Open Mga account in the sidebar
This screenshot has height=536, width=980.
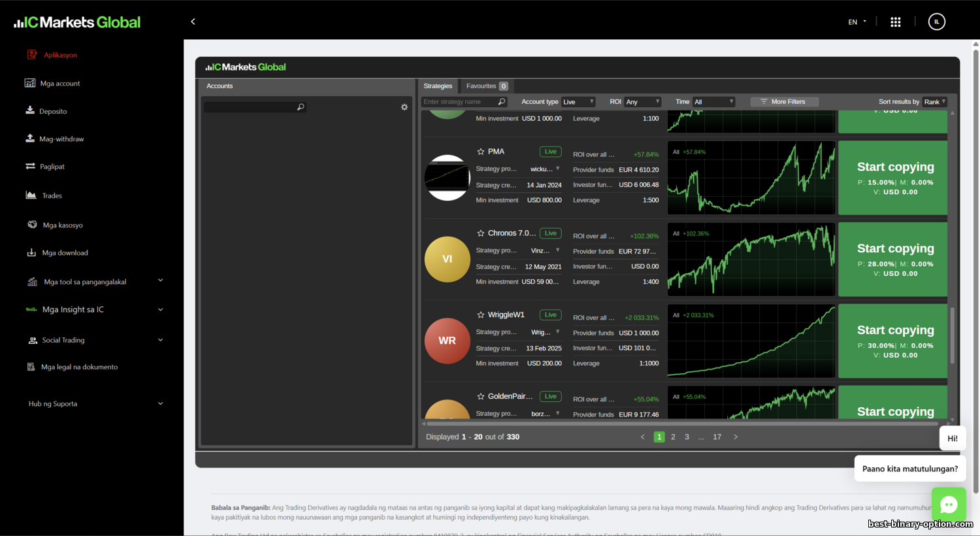click(x=59, y=84)
